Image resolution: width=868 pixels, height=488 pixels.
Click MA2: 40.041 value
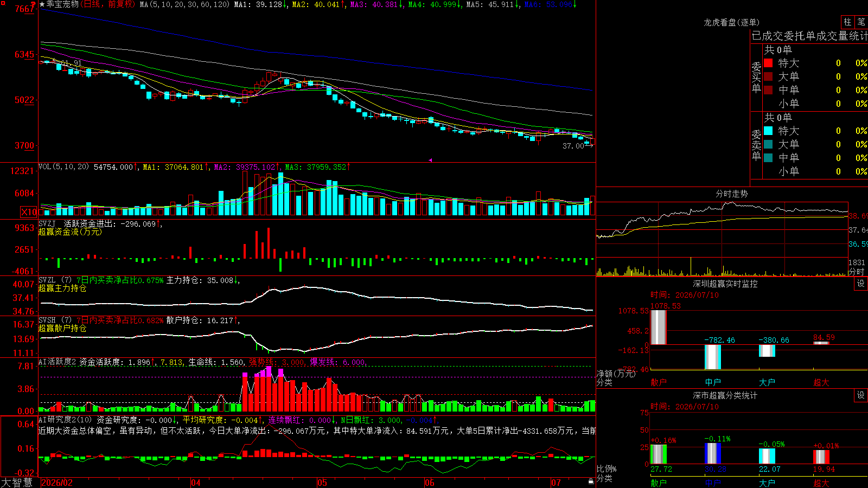(318, 4)
